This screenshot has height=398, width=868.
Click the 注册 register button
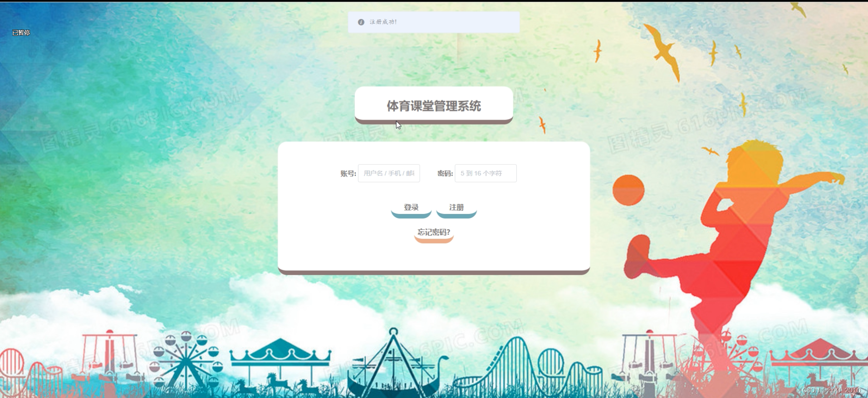(456, 209)
